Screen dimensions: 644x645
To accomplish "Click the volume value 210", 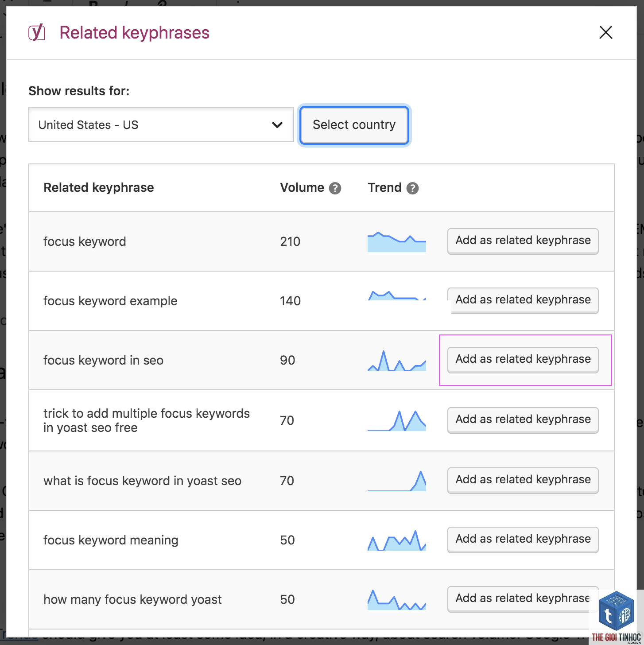I will 290,241.
